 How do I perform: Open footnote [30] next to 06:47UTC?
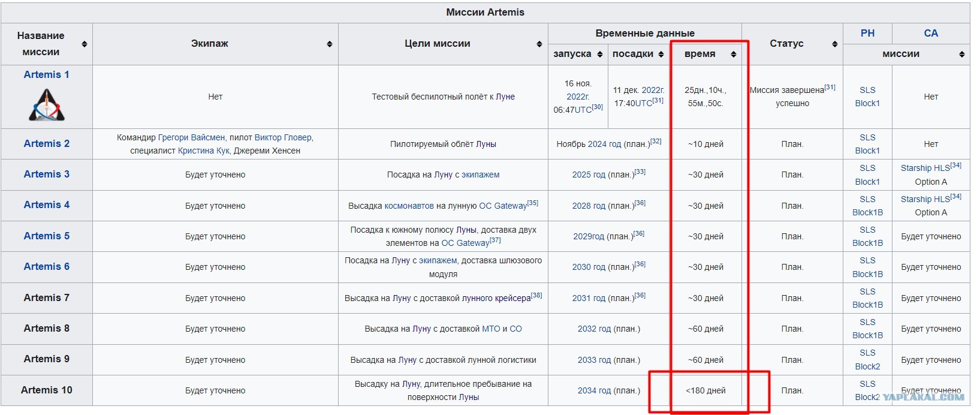point(598,107)
